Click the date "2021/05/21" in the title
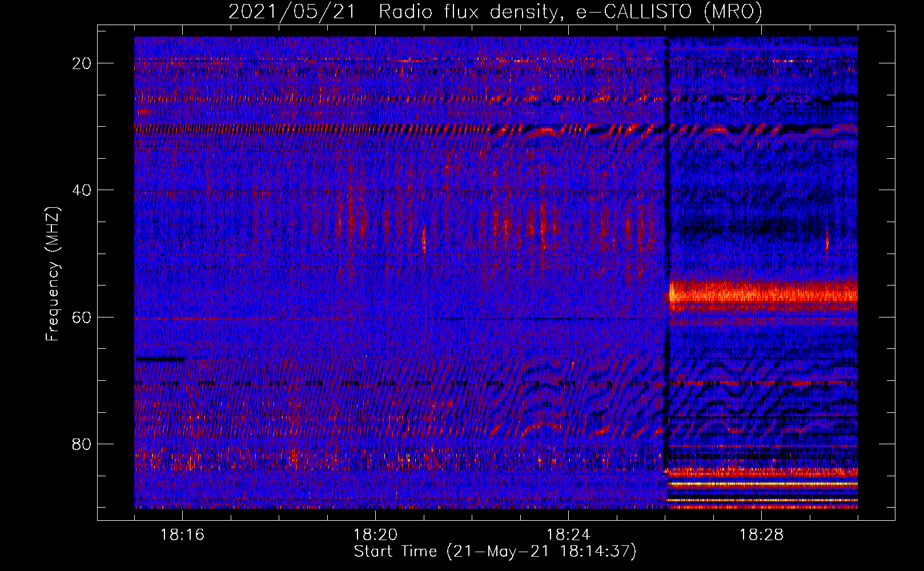 (292, 12)
